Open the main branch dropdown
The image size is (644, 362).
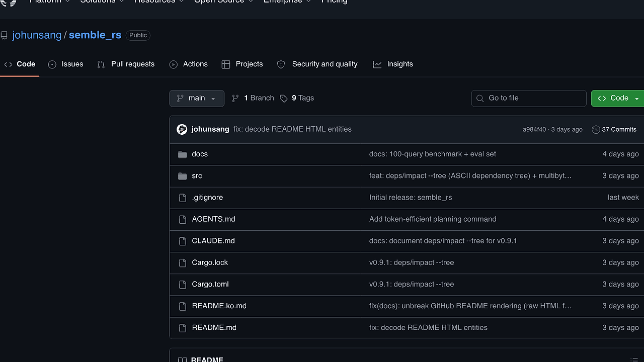197,98
